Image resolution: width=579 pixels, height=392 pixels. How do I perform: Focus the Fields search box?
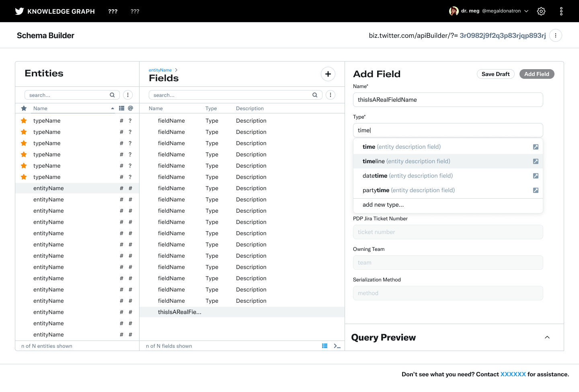point(235,95)
